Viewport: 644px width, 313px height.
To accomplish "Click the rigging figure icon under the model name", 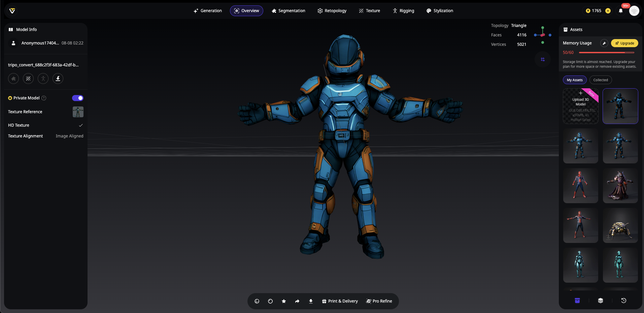I will point(43,79).
